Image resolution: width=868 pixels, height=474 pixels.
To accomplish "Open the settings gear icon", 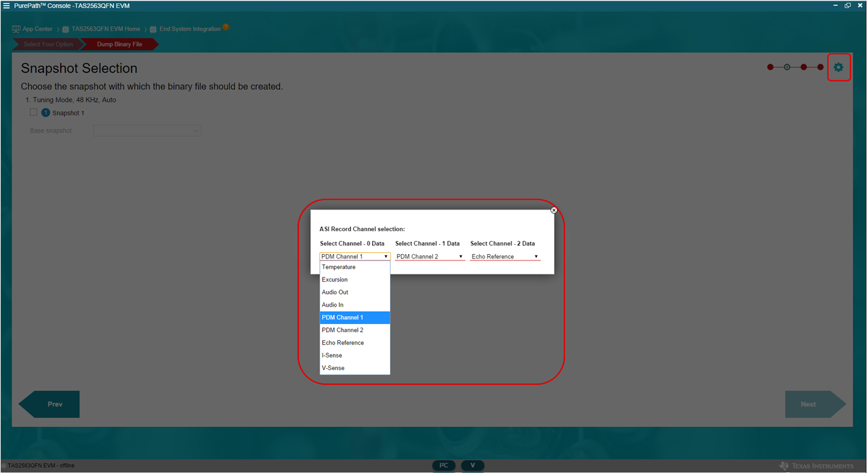I will (x=838, y=67).
